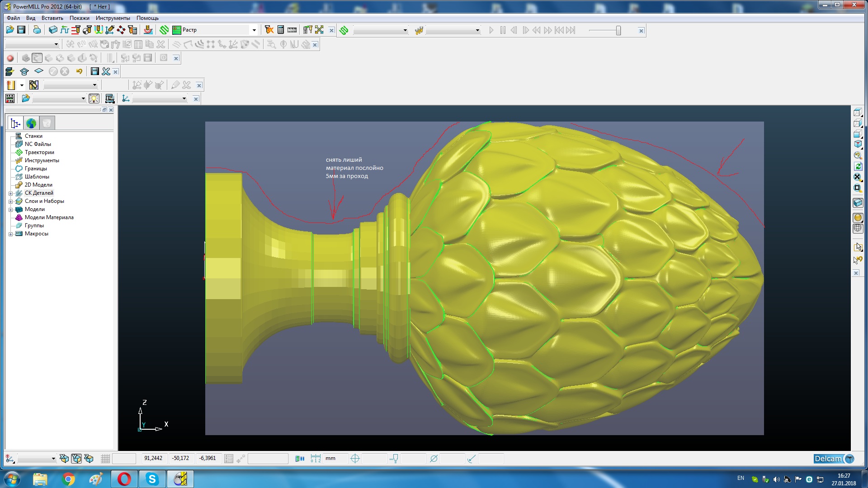This screenshot has width=868, height=488.
Task: Click the simulation speed slider handle
Action: [x=618, y=30]
